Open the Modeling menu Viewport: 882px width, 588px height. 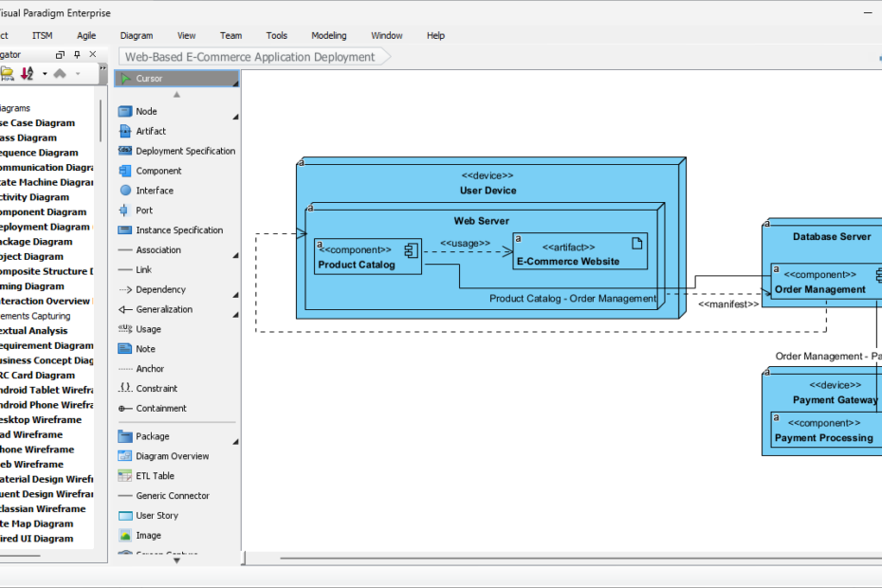click(x=328, y=35)
